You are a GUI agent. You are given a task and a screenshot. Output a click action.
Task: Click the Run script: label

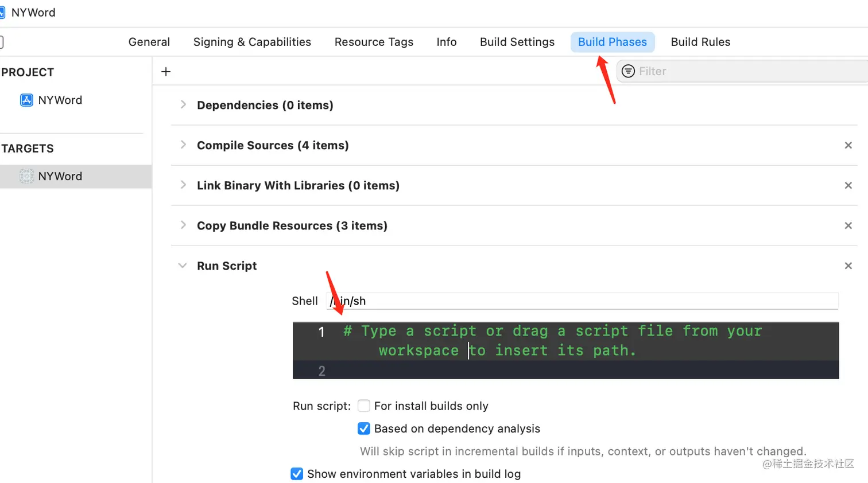click(321, 406)
